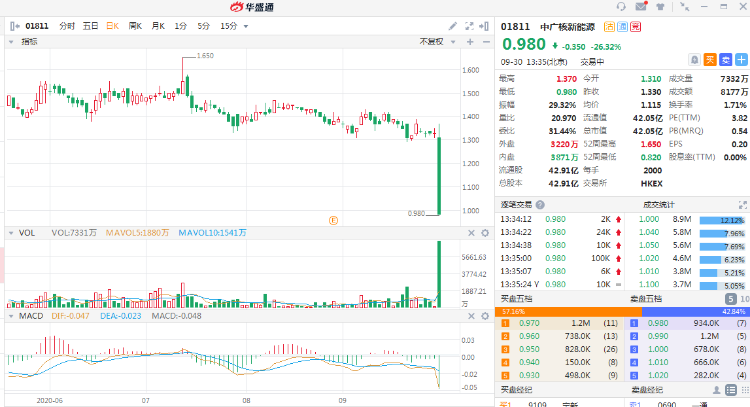750x407 pixels.
Task: Open MACD indicator settings gear
Action: pyautogui.click(x=485, y=316)
